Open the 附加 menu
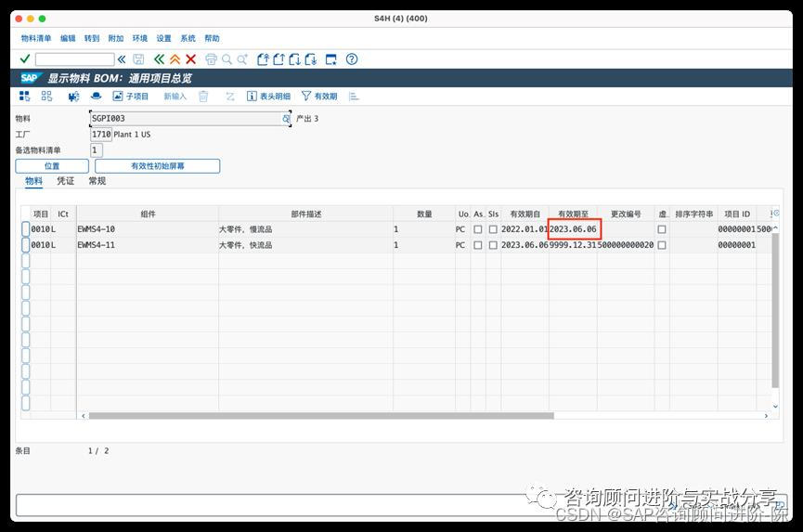Image resolution: width=803 pixels, height=532 pixels. [x=116, y=38]
